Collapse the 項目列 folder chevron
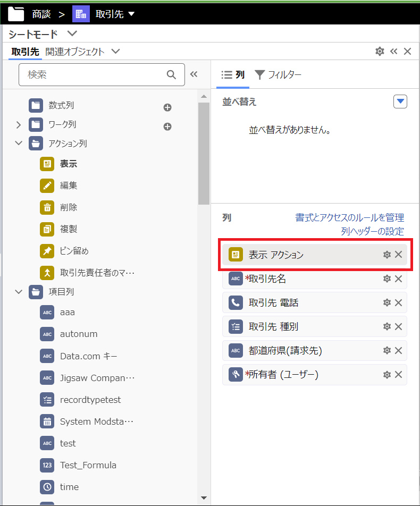Viewport: 420px width, 506px height. (x=19, y=292)
